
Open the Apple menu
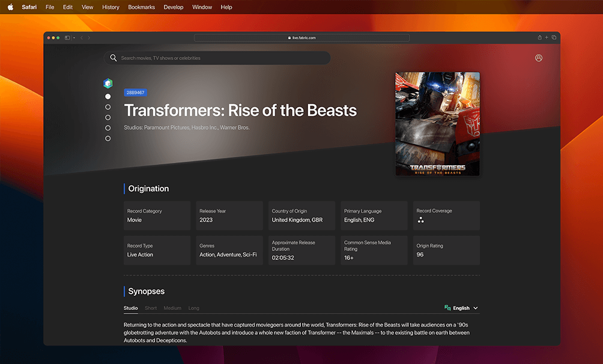point(10,7)
